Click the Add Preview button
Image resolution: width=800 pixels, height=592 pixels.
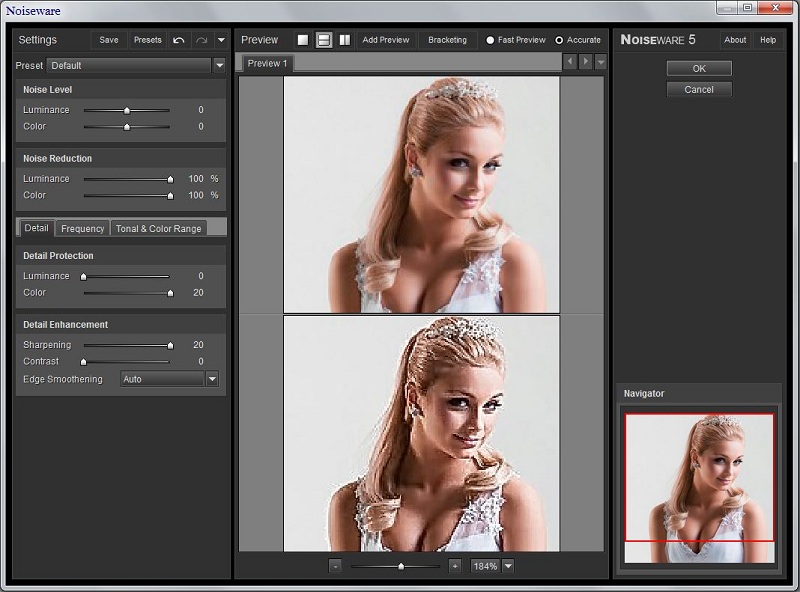click(386, 40)
